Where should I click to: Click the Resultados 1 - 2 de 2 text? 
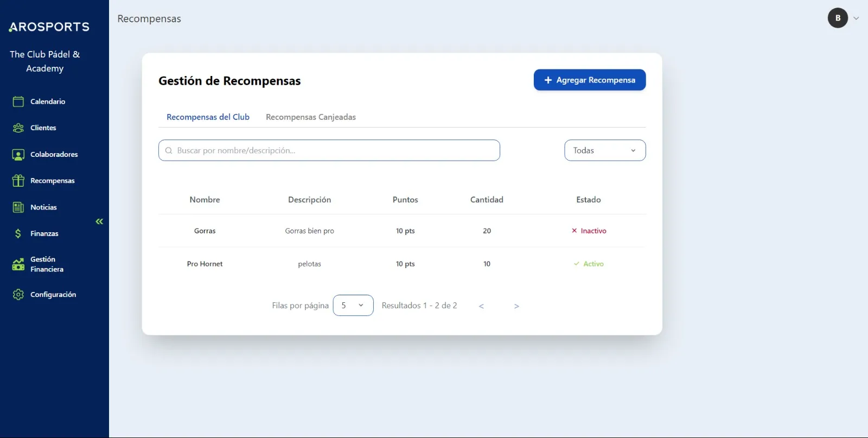tap(419, 306)
